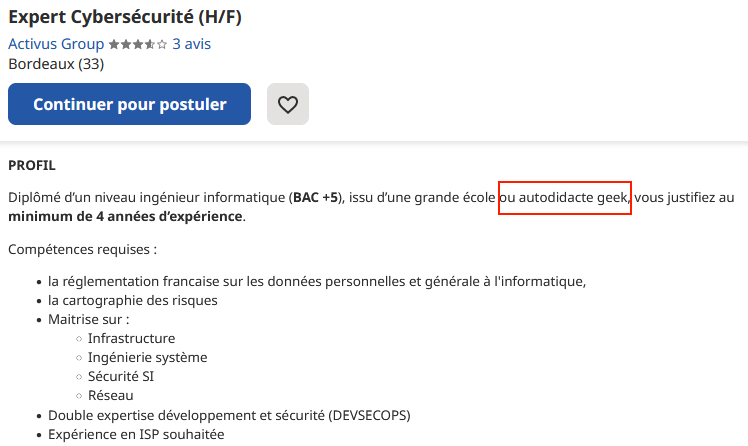Screen dimensions: 748x446
Task: Click the réglementation francaise bullet item
Action: (x=317, y=281)
